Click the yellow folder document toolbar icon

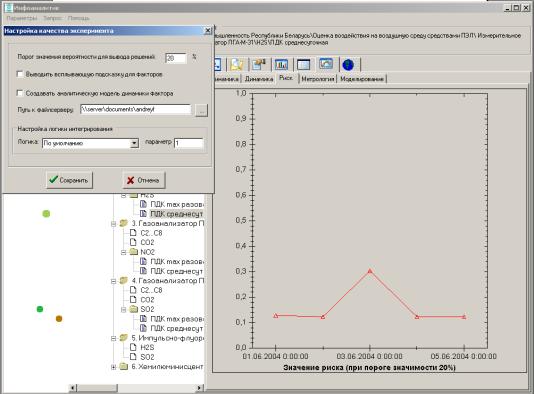coord(237,64)
